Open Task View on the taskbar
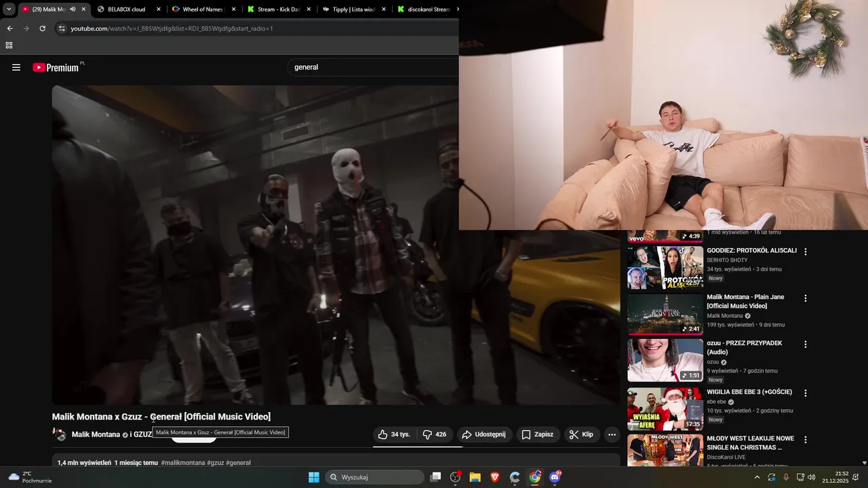The height and width of the screenshot is (488, 868). click(x=436, y=477)
